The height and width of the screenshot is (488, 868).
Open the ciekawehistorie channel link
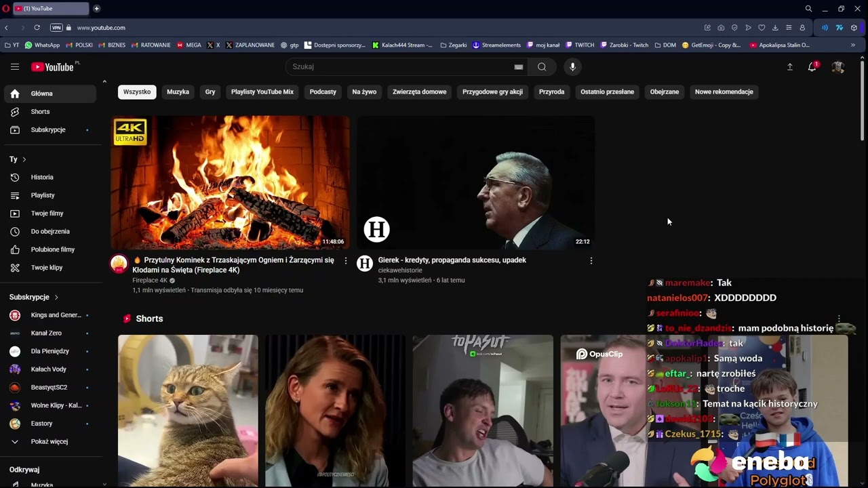(400, 270)
